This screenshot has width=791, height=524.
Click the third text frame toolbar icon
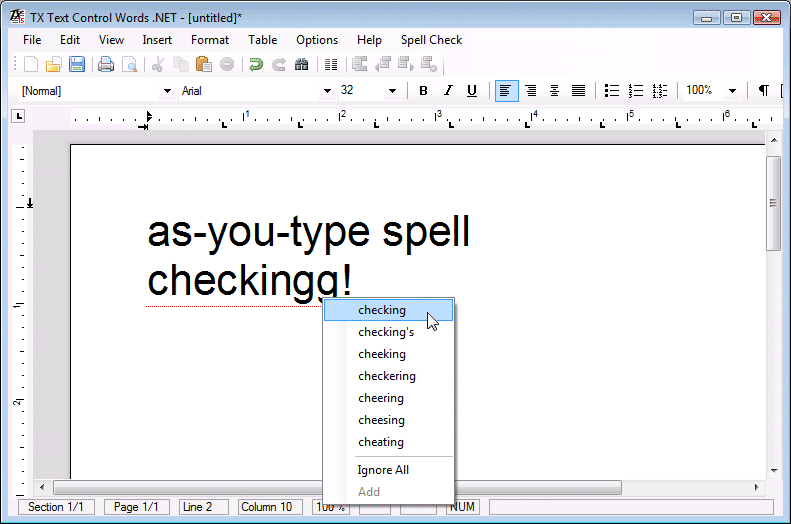point(406,64)
